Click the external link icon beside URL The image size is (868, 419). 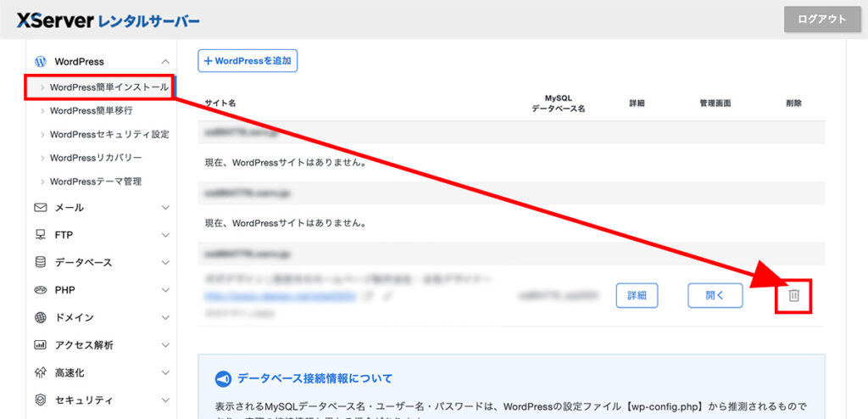point(366,297)
